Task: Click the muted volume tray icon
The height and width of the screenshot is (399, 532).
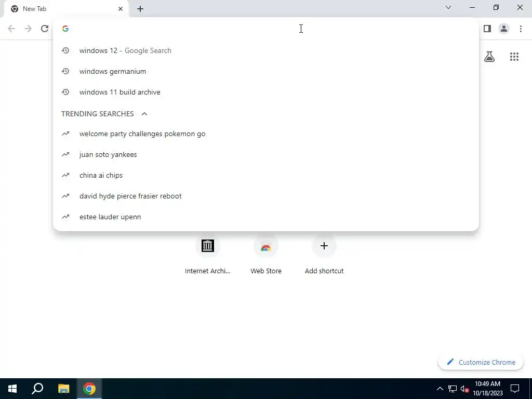Action: (x=465, y=389)
